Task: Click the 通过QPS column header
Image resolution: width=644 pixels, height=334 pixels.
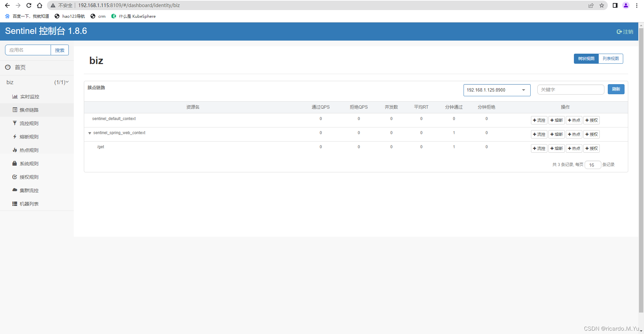Action: click(321, 107)
